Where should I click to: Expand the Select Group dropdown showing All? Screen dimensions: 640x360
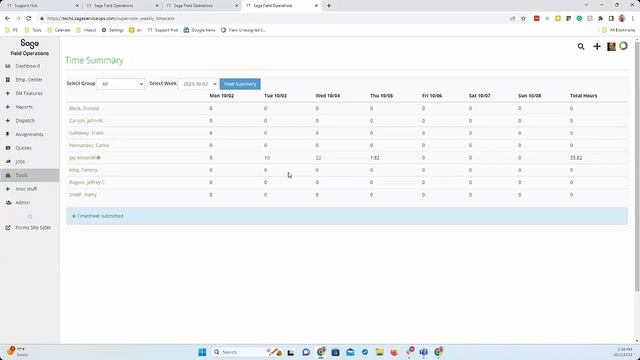coord(120,84)
